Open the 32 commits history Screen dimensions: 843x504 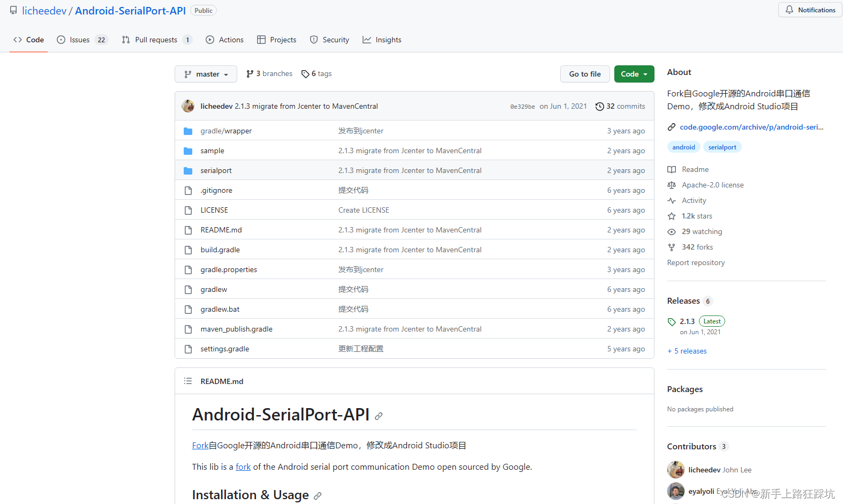pos(620,106)
